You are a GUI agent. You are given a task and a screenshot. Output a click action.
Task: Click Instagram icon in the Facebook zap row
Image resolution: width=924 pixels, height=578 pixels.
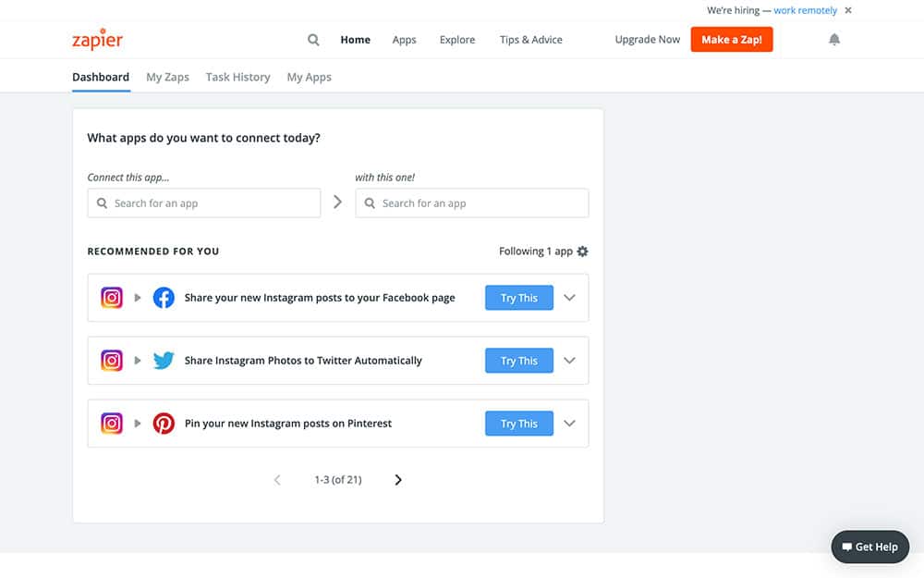click(x=112, y=298)
